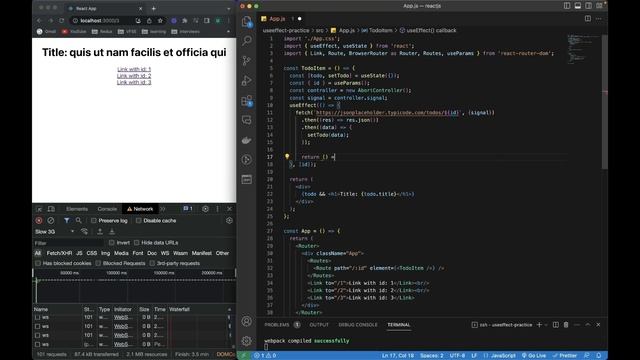Clear the DevTools network log
Viewport: 640px width, 360px height.
click(51, 220)
